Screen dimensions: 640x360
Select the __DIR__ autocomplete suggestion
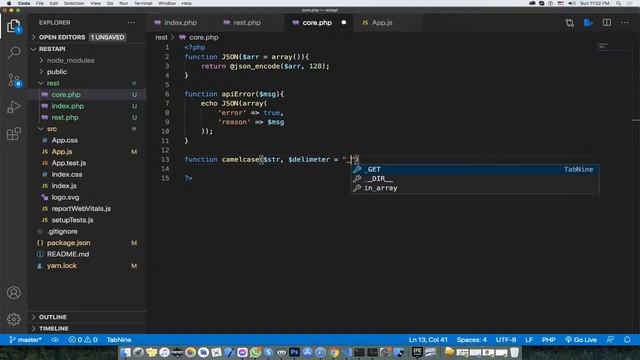click(x=476, y=179)
